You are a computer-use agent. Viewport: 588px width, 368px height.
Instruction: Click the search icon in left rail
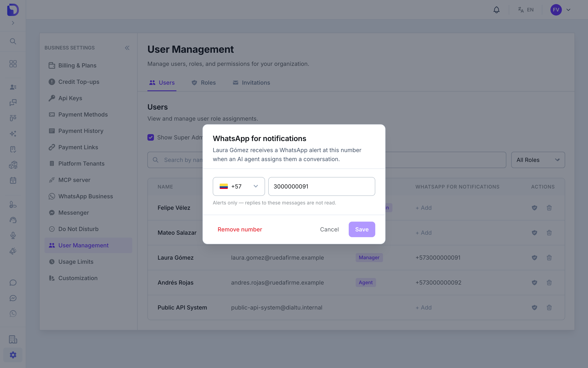tap(13, 41)
